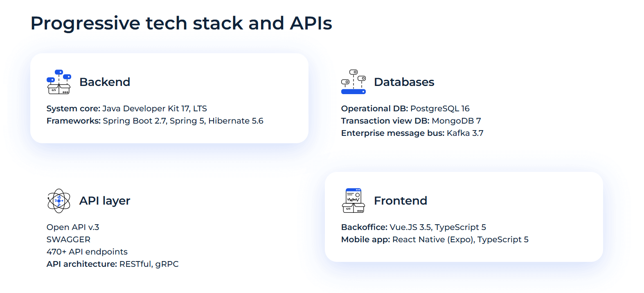Click the Frameworks Spring Boot line
The height and width of the screenshot is (293, 644).
pyautogui.click(x=155, y=121)
